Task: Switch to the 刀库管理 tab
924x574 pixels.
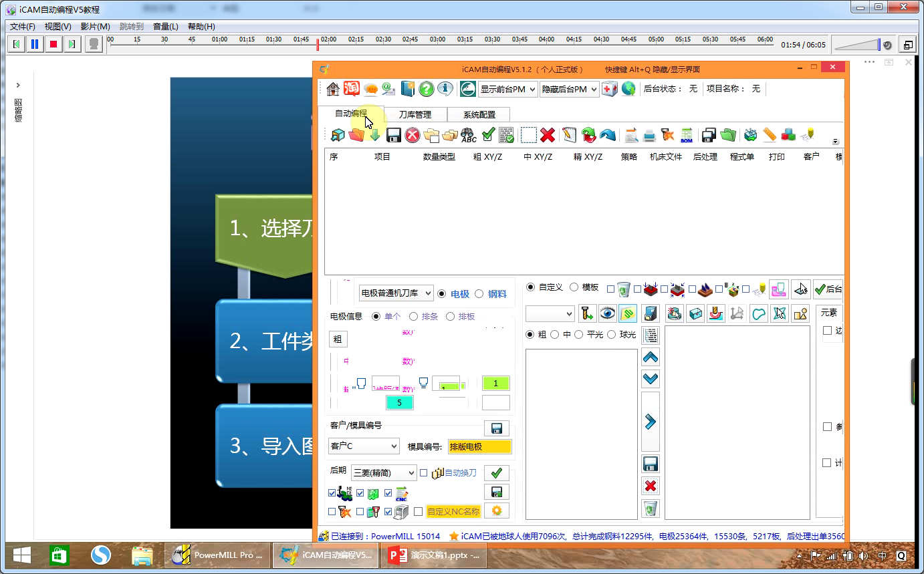Action: 415,114
